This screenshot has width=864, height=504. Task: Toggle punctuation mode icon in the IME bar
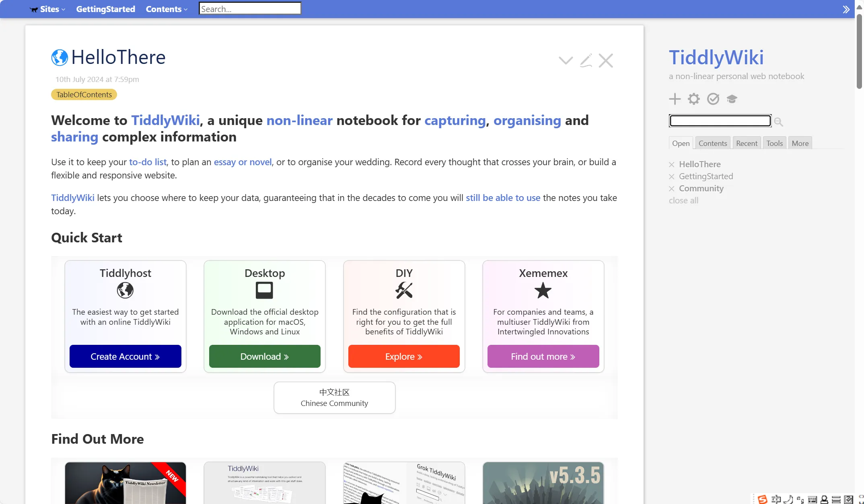coord(800,500)
